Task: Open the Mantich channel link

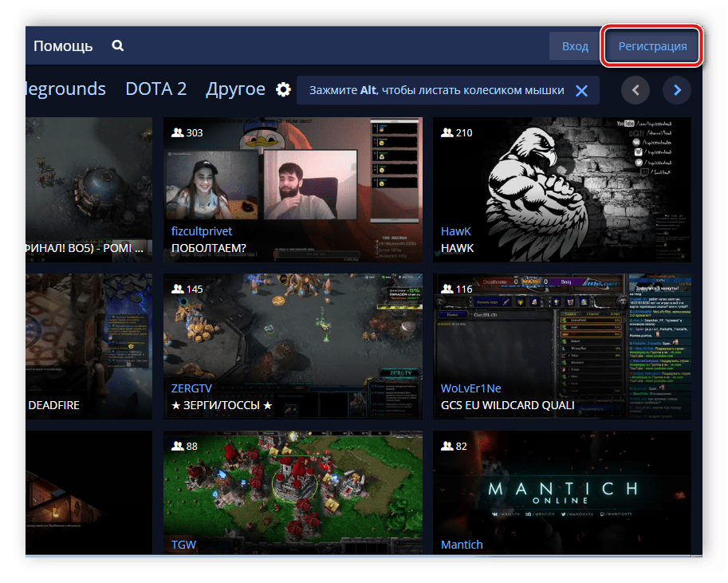Action: [462, 545]
